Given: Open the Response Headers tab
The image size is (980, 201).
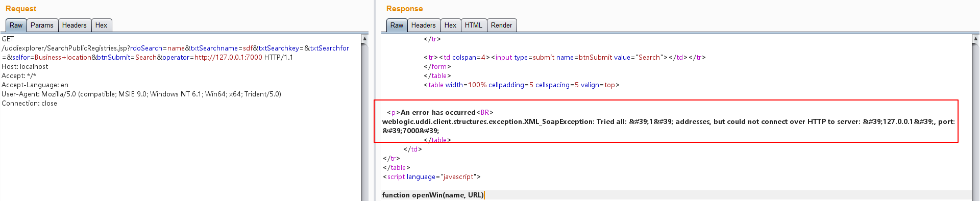Looking at the screenshot, I should coord(424,26).
